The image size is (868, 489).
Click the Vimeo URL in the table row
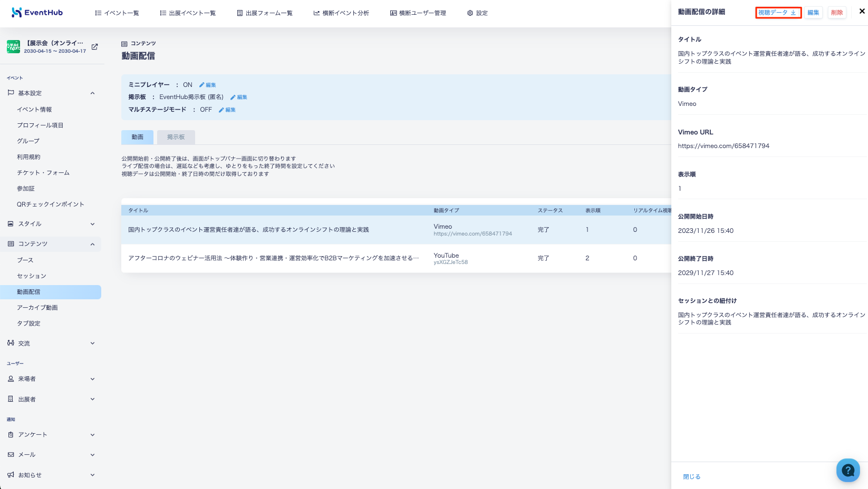[472, 234]
